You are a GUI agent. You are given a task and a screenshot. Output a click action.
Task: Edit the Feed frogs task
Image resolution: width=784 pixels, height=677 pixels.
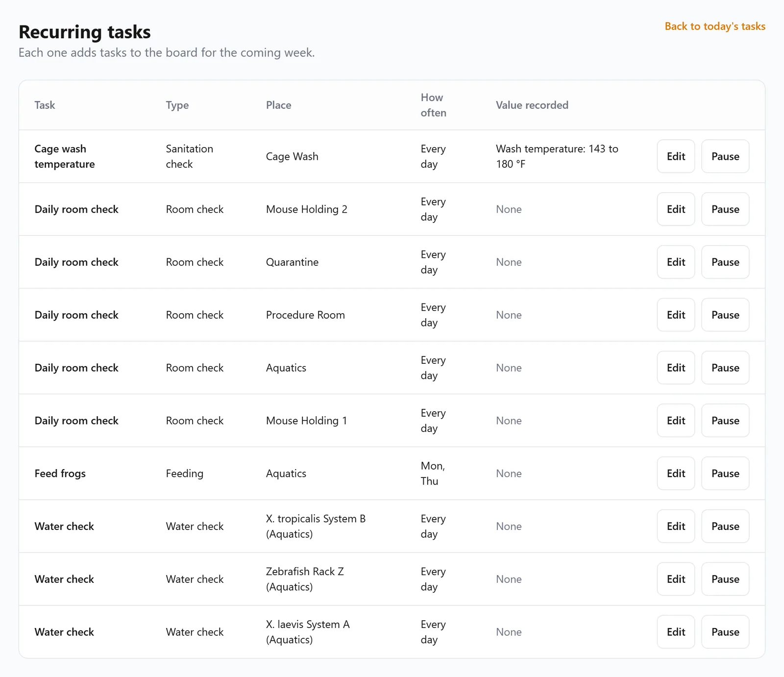pyautogui.click(x=676, y=474)
